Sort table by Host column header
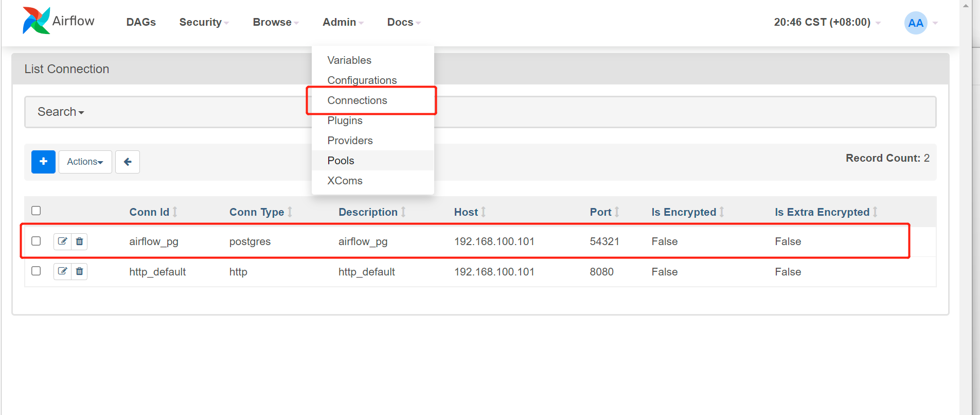 pos(466,212)
